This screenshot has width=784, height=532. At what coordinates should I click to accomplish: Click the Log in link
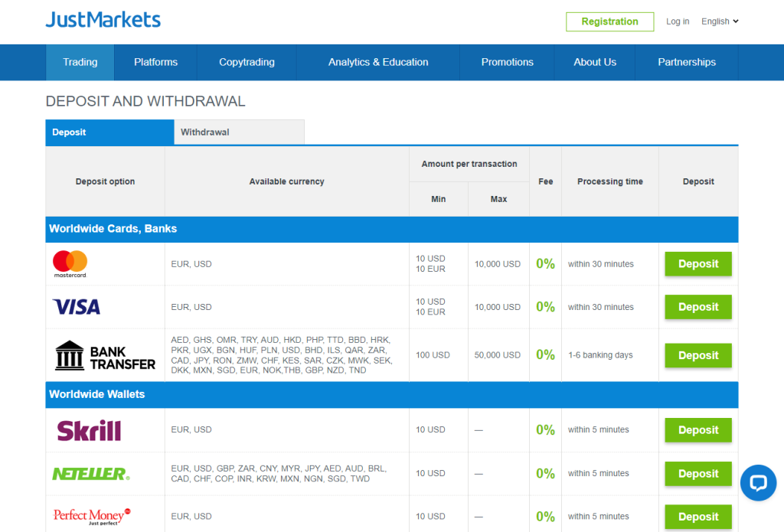(x=678, y=21)
